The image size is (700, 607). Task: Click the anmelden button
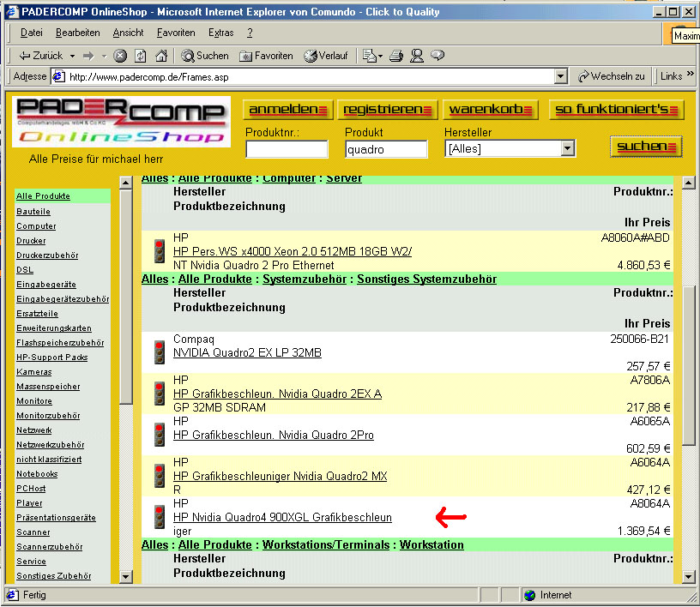288,110
